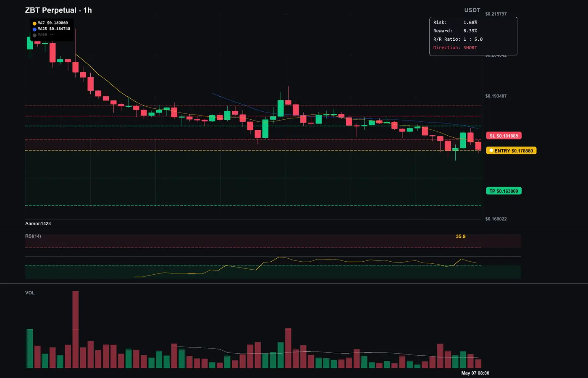Click the Direction: SHORT row

[455, 47]
